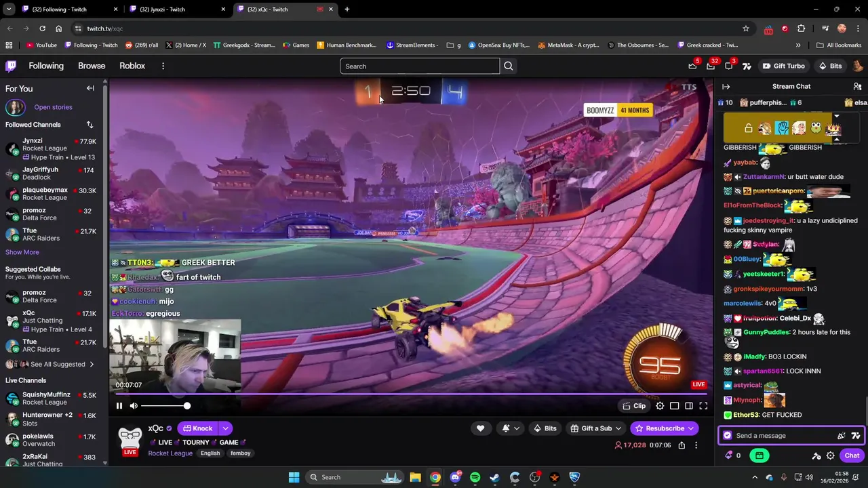The height and width of the screenshot is (488, 868).
Task: Open JayGriffyuh channel in sidebar
Action: tap(51, 174)
